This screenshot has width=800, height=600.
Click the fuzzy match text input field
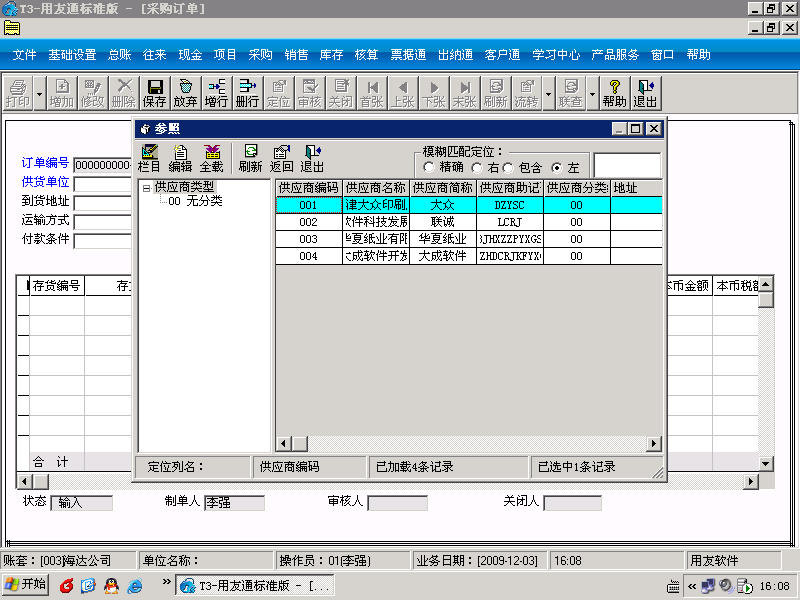[627, 165]
